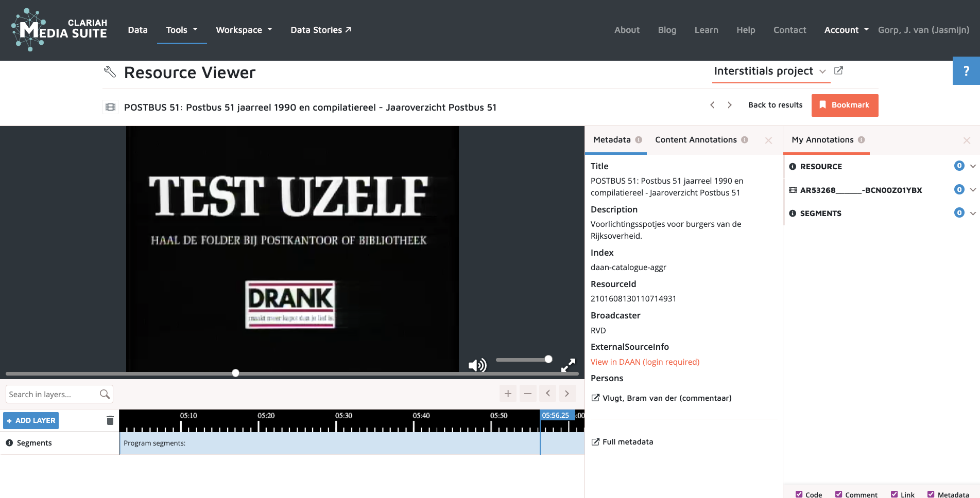Click the search magnifier in layers search
Screen dimensions: 980x498
pos(105,394)
